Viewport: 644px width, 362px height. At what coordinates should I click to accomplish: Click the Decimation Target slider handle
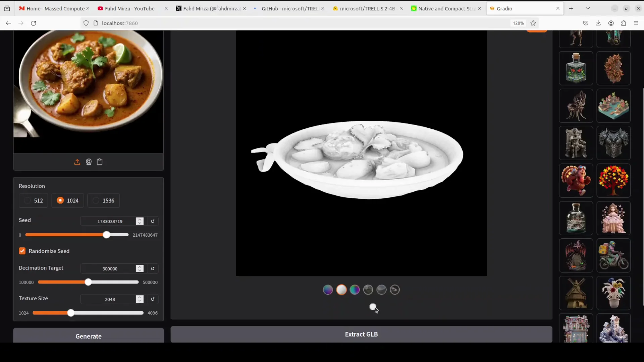(88, 282)
